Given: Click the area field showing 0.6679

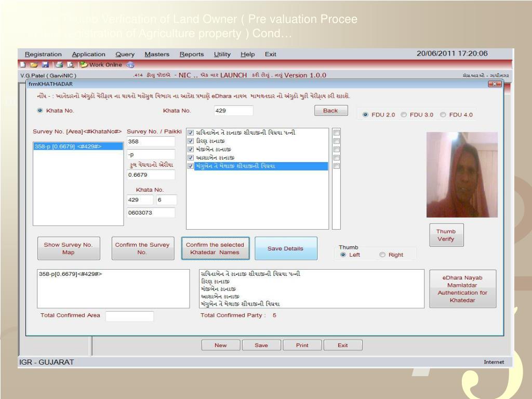Looking at the screenshot, I should tap(151, 175).
